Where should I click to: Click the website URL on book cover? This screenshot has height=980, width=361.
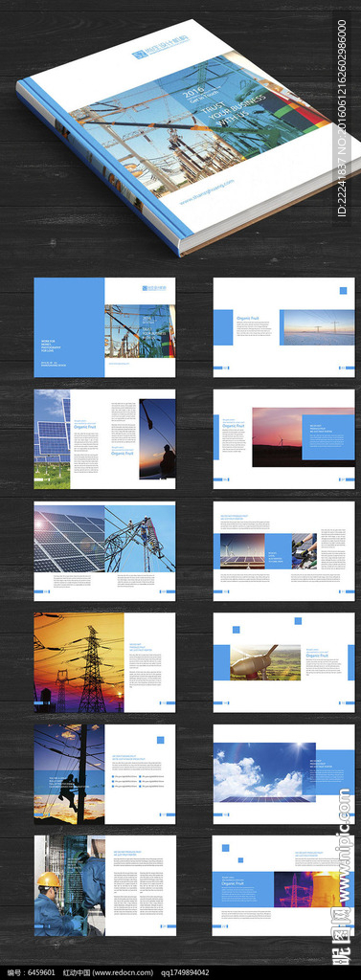(x=207, y=191)
